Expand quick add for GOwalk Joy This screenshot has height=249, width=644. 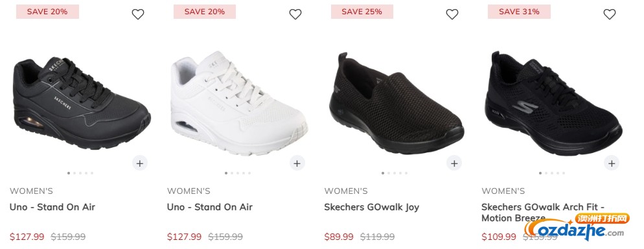click(x=454, y=163)
